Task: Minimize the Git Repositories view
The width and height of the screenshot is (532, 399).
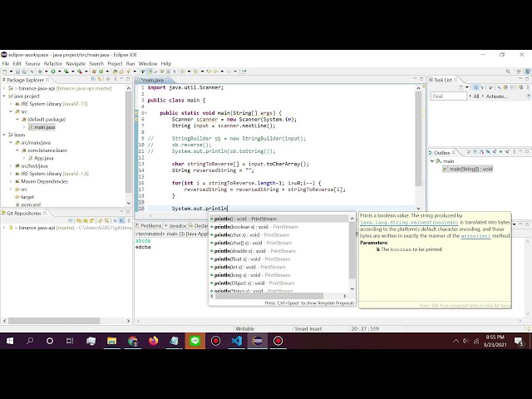Action: pos(121,213)
